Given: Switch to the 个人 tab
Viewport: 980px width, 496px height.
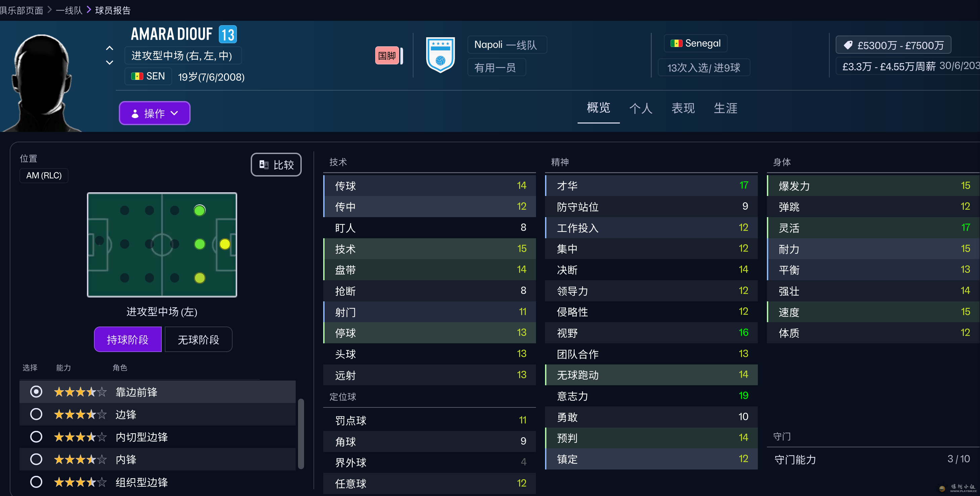Looking at the screenshot, I should [x=641, y=108].
